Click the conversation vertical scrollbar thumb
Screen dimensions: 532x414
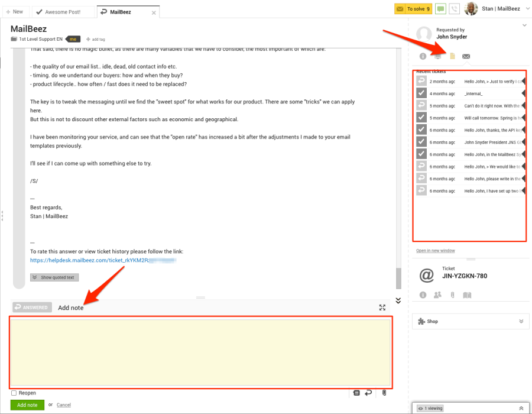pos(398,278)
